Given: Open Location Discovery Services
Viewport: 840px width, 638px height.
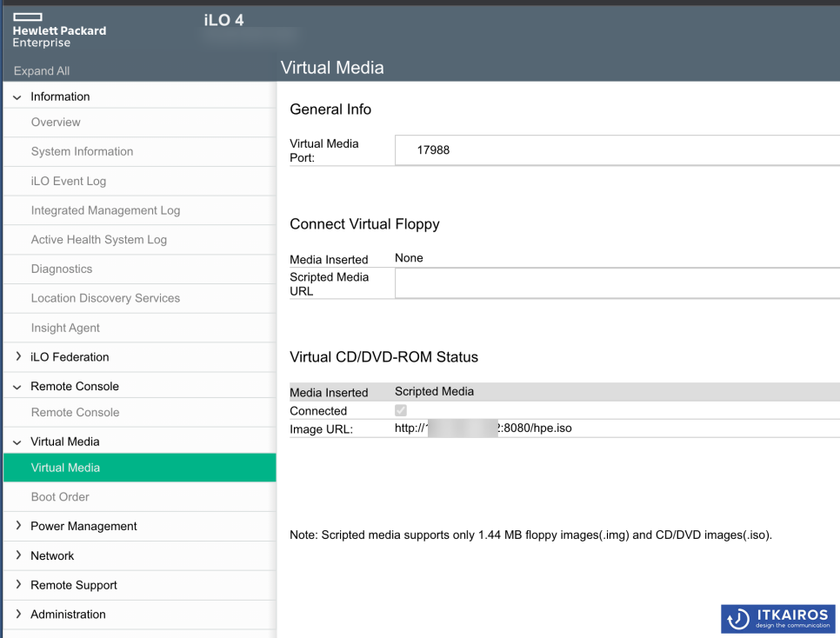Looking at the screenshot, I should pos(105,298).
